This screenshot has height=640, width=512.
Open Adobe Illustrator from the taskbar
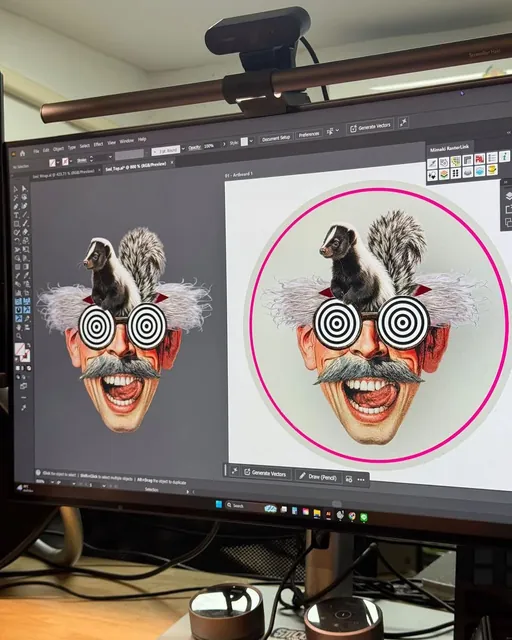328,515
